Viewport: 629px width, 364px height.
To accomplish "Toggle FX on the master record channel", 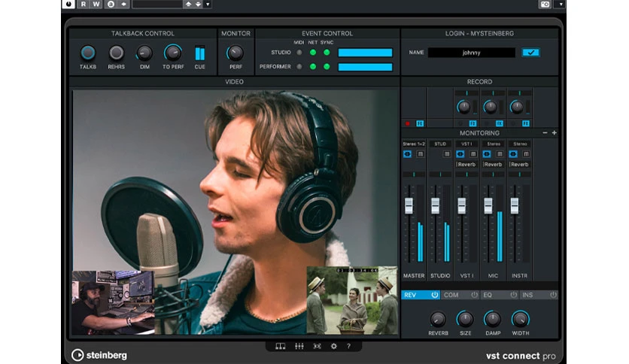I will pos(420,123).
